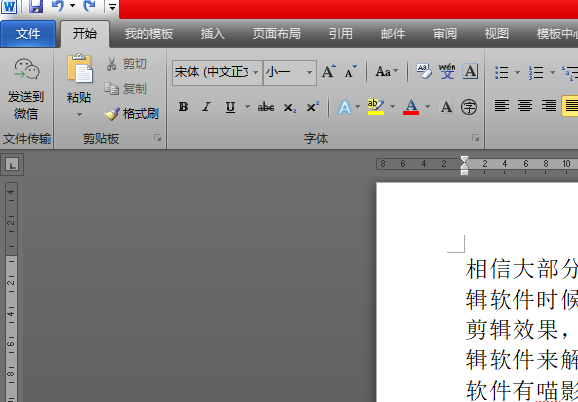The width and height of the screenshot is (578, 402).
Task: Open the 页面布局 ribbon tab
Action: pos(276,34)
